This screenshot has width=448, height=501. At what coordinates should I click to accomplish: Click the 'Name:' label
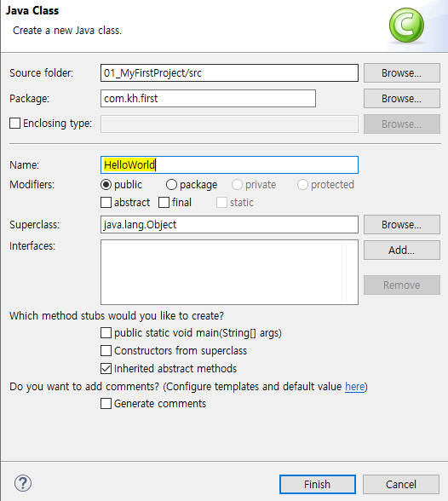pos(24,165)
